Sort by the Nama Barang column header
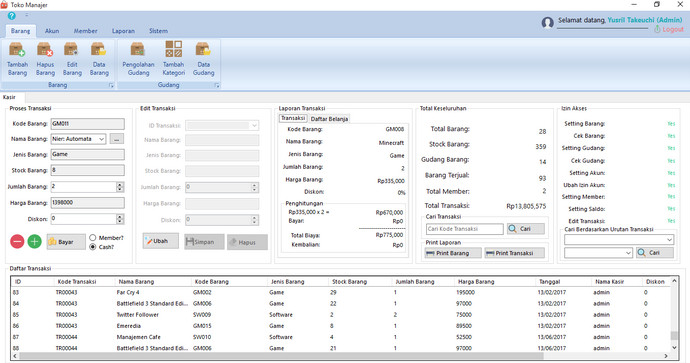Viewport: 690px width, 363px height. pos(136,282)
